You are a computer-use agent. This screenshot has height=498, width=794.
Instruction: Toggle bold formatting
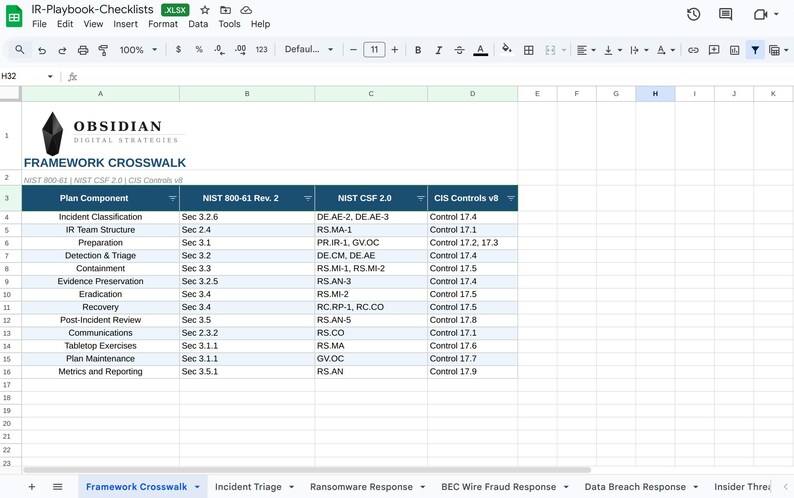tap(418, 50)
